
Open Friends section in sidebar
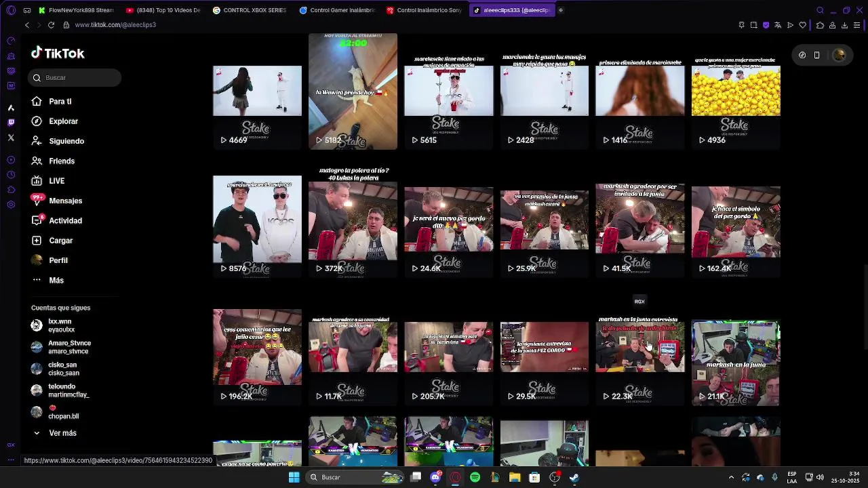(x=53, y=161)
